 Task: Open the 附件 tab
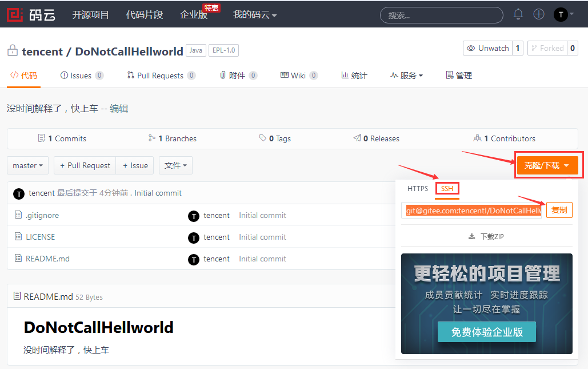click(238, 76)
